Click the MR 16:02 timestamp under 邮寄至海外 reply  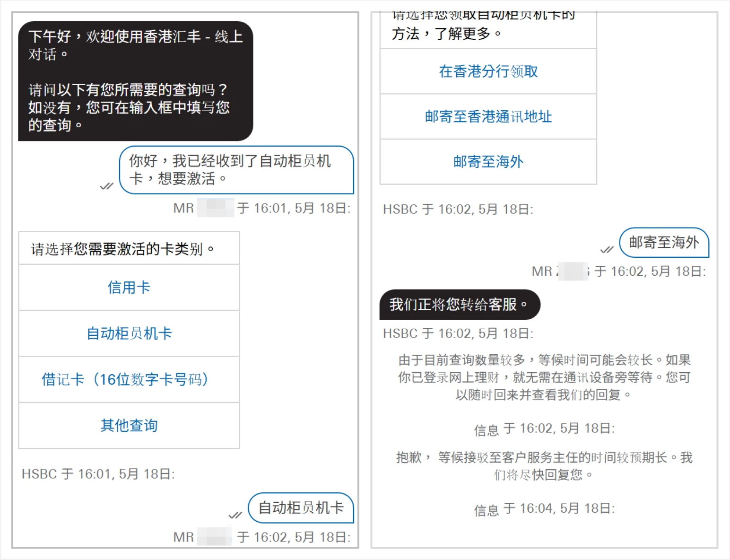pos(619,271)
